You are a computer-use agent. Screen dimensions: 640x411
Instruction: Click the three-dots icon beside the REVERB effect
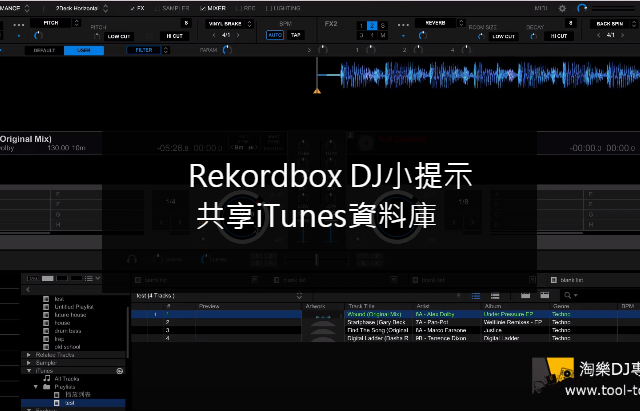(403, 24)
